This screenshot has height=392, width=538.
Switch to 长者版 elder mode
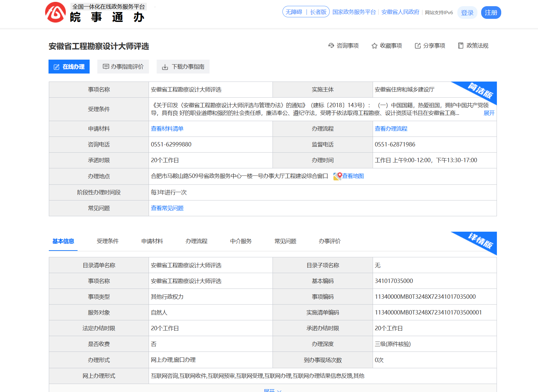pos(318,12)
